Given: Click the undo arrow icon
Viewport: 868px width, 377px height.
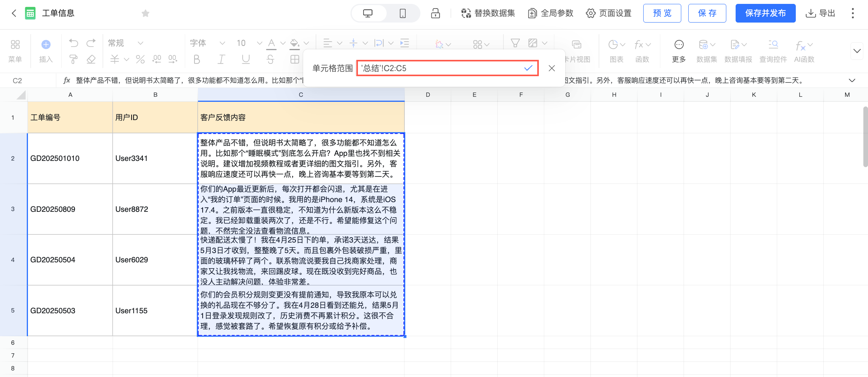Looking at the screenshot, I should (x=73, y=43).
